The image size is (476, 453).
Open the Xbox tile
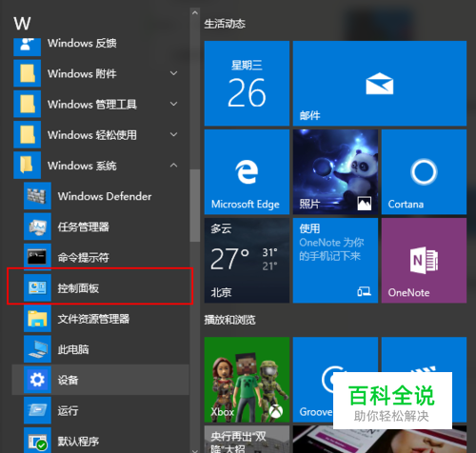coord(247,380)
